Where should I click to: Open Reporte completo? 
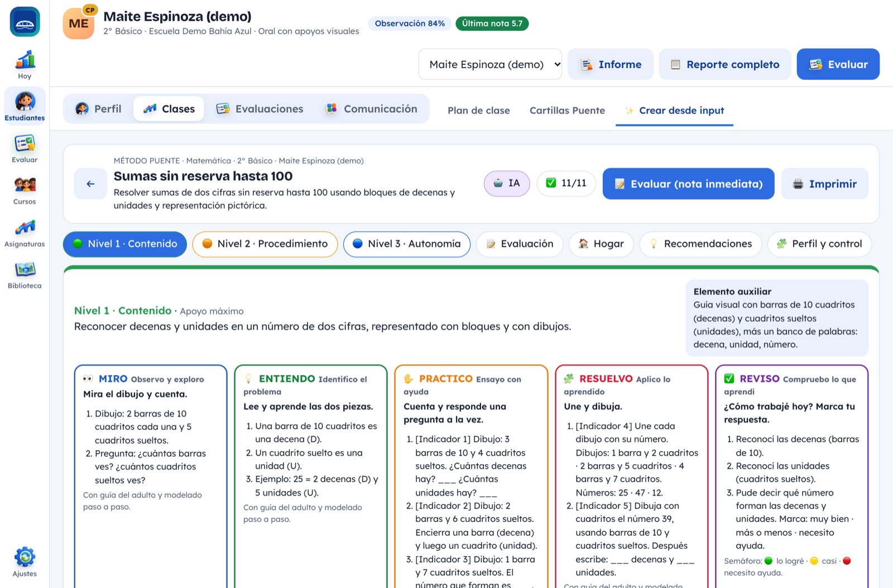coord(724,64)
